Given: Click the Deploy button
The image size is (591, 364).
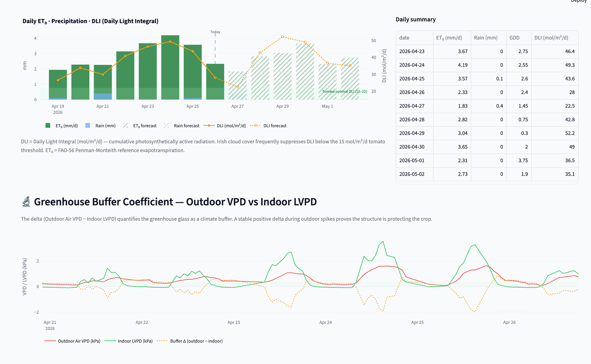Looking at the screenshot, I should click(x=578, y=1).
